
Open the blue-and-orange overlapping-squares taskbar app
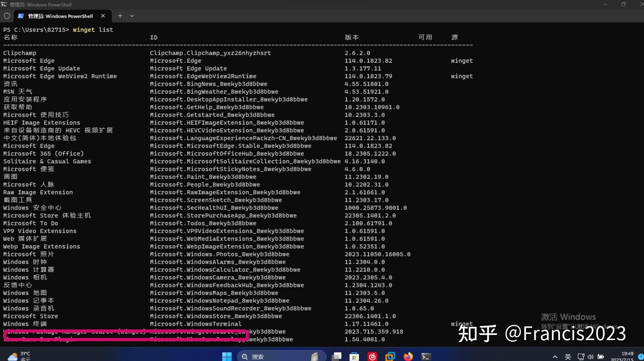(390, 356)
